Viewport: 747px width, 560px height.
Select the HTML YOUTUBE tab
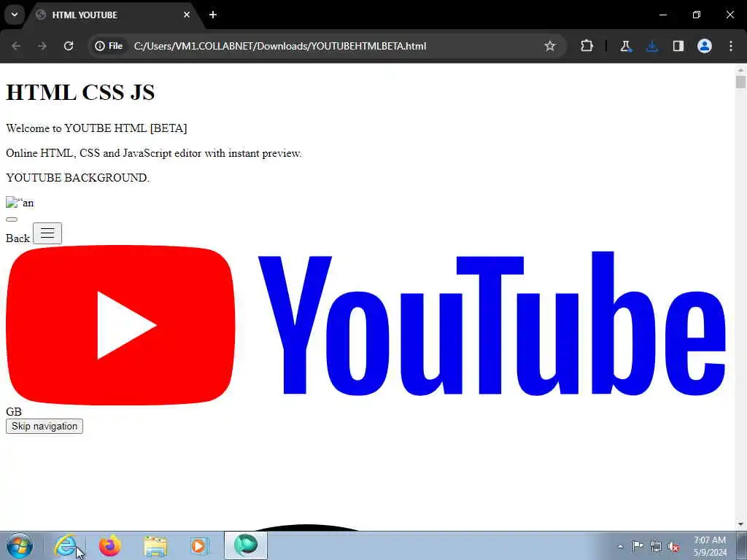tap(113, 15)
